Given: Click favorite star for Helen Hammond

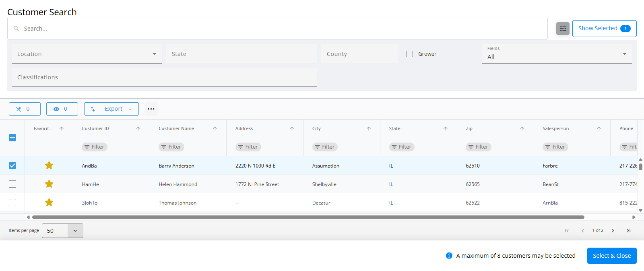Looking at the screenshot, I should click(x=49, y=184).
